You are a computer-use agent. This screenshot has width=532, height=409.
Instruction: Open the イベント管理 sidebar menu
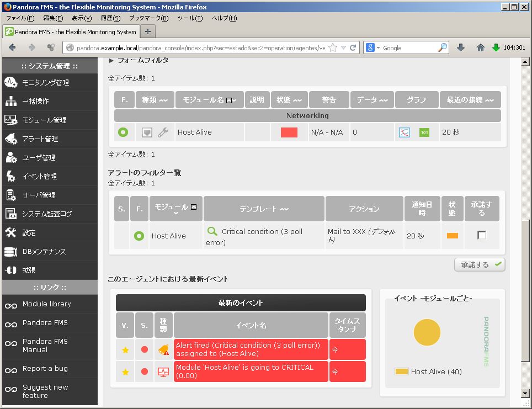click(50, 177)
